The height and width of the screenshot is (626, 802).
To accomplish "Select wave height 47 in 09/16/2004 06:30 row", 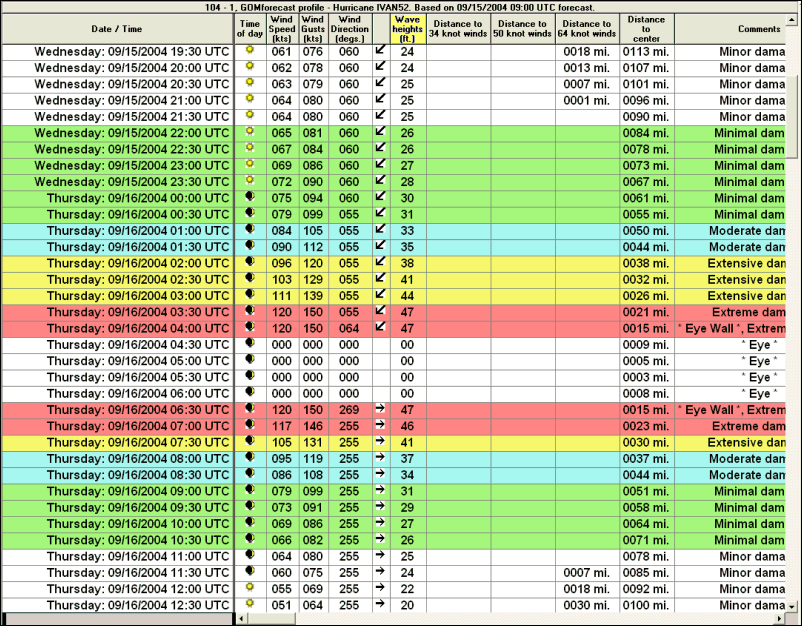I will [407, 410].
